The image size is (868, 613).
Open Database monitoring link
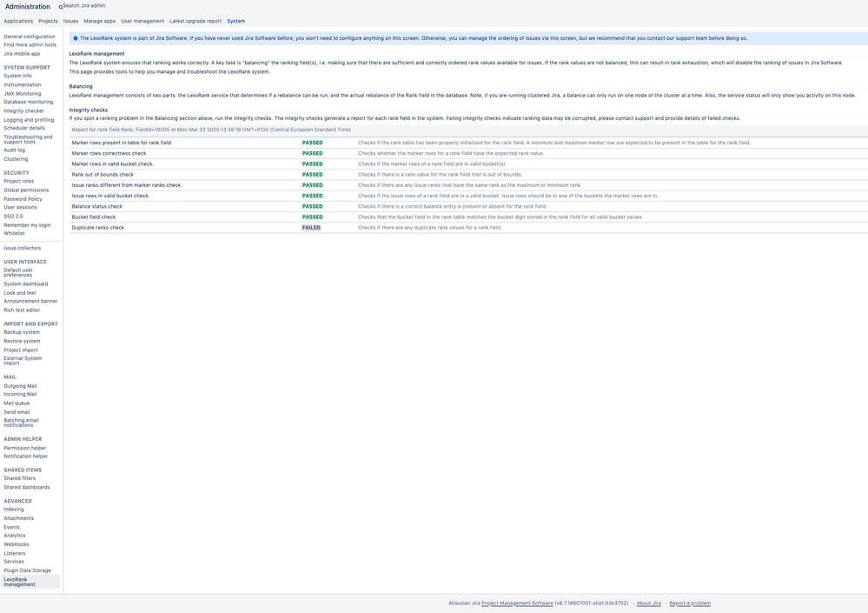pos(28,102)
